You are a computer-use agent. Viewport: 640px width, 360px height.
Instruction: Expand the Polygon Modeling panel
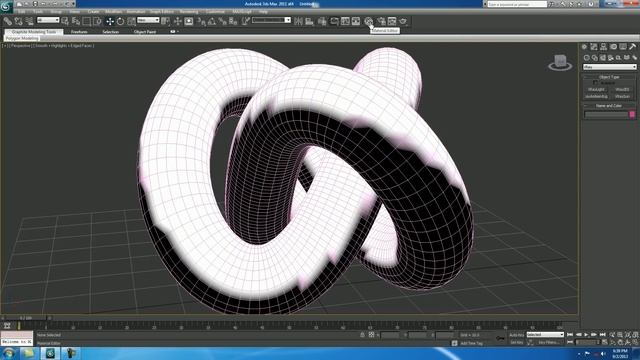coord(22,38)
